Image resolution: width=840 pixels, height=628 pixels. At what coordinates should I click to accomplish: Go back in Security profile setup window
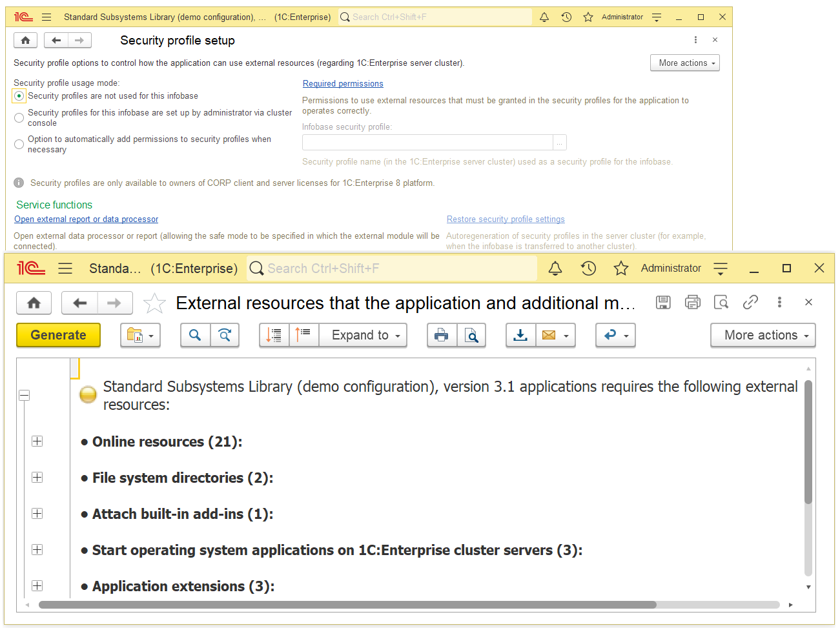[x=56, y=41]
